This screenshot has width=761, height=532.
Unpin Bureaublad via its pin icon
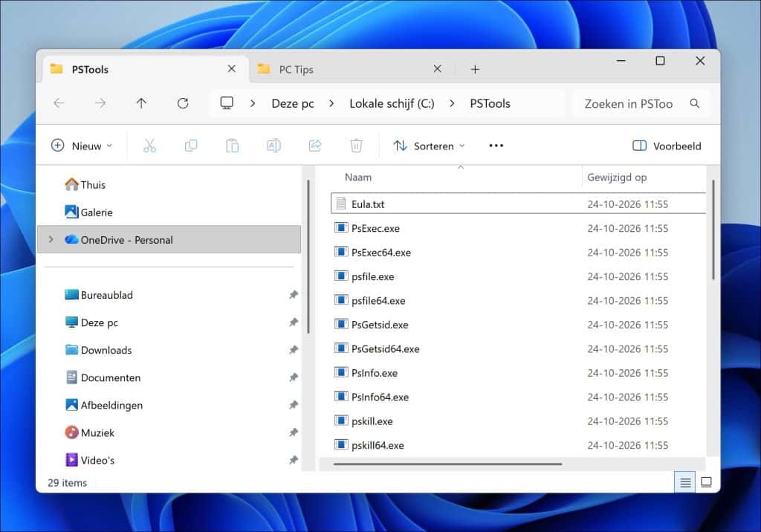pos(294,295)
